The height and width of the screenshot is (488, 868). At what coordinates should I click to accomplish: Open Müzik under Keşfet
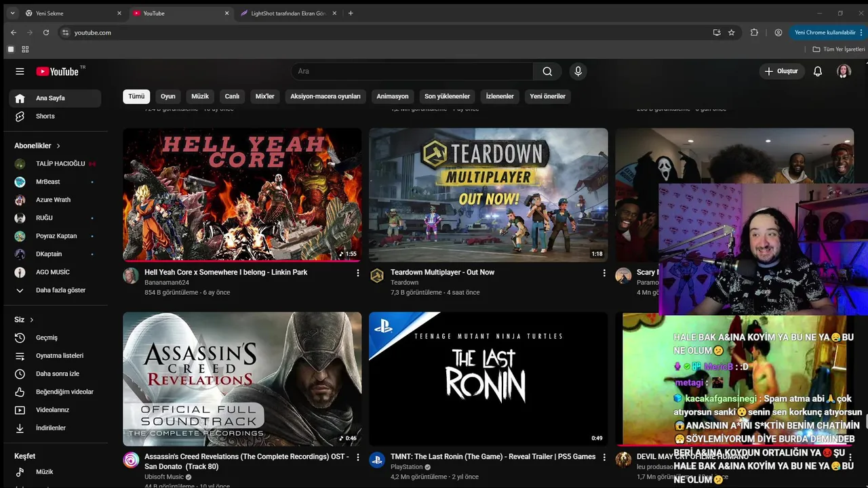point(55,472)
